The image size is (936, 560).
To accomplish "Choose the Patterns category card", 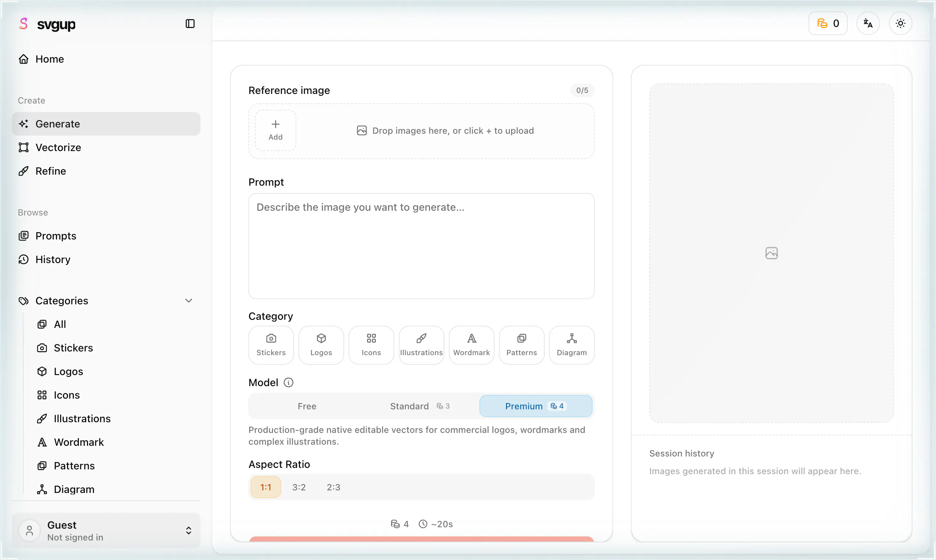I will [521, 345].
